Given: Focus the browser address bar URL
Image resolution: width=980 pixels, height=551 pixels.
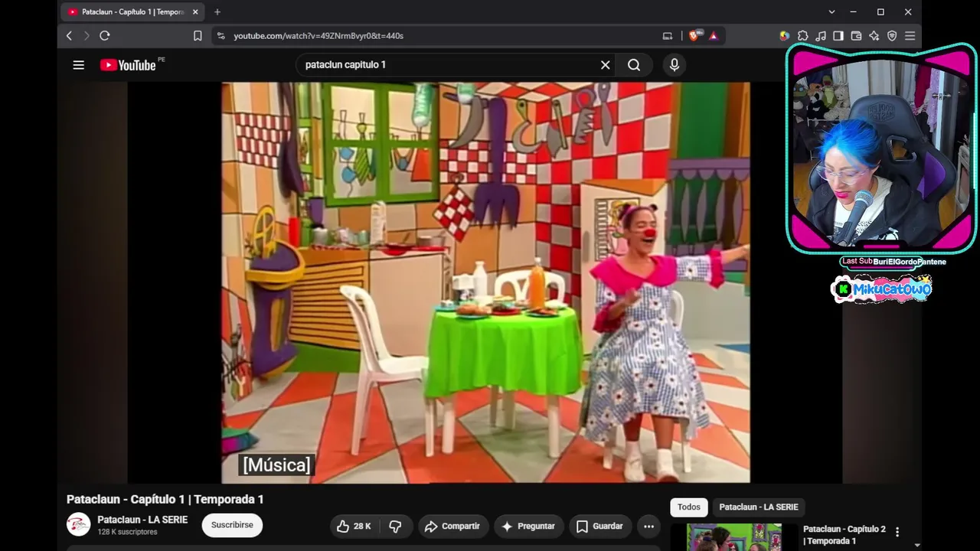Looking at the screenshot, I should (x=318, y=36).
